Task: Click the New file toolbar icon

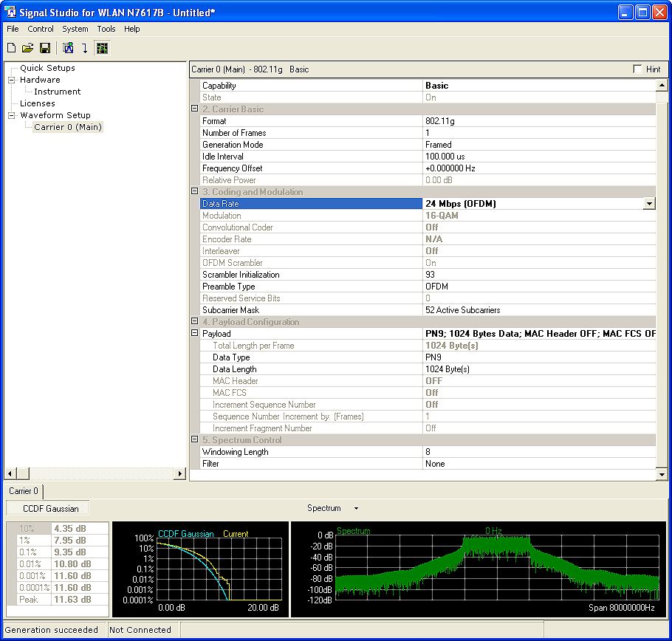Action: pos(11,49)
